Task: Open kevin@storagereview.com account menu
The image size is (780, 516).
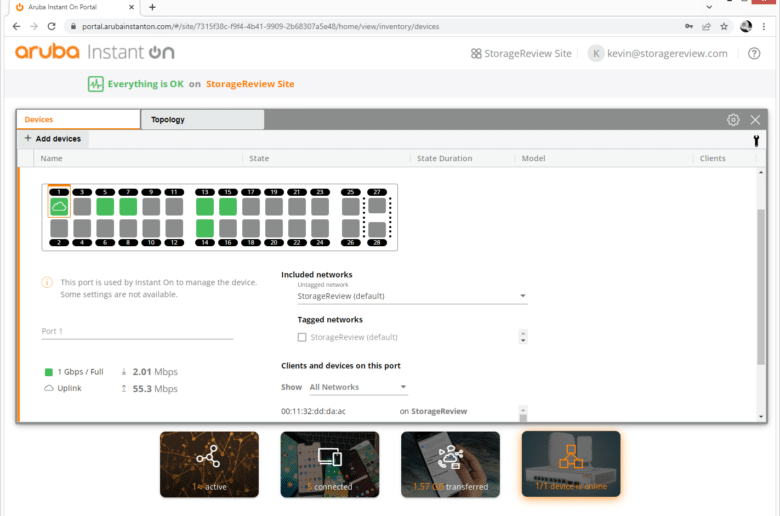Action: coord(658,53)
